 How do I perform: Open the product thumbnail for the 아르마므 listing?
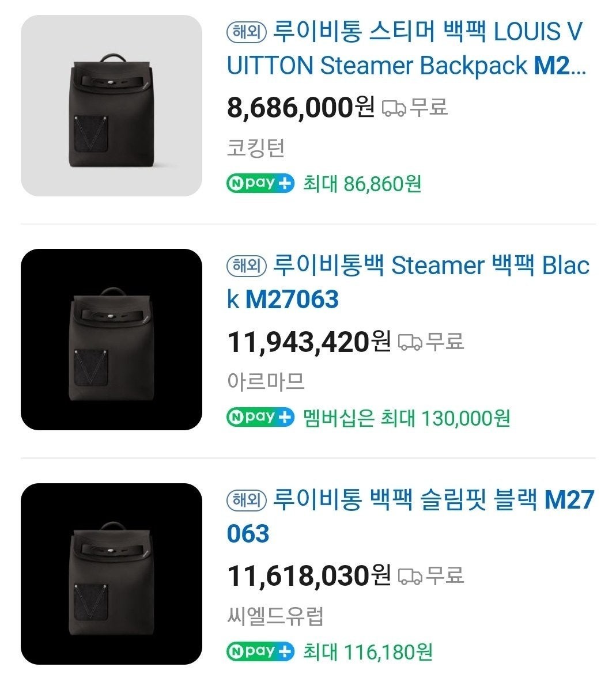111,339
